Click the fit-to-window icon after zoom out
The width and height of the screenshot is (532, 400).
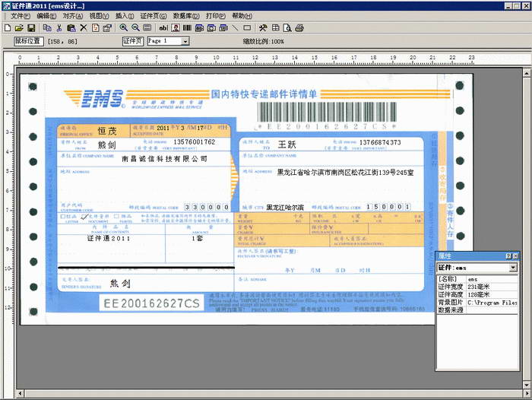click(147, 28)
